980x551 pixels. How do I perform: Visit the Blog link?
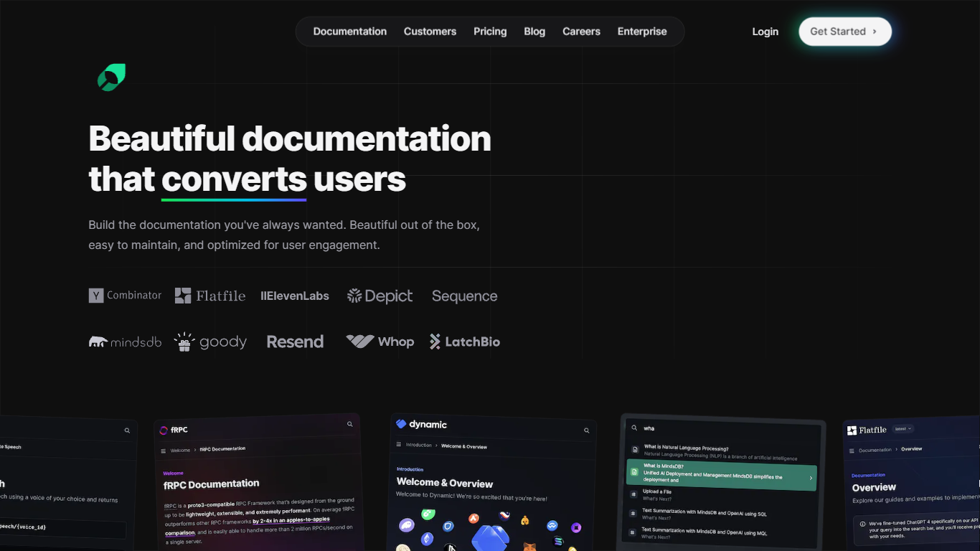(x=534, y=32)
